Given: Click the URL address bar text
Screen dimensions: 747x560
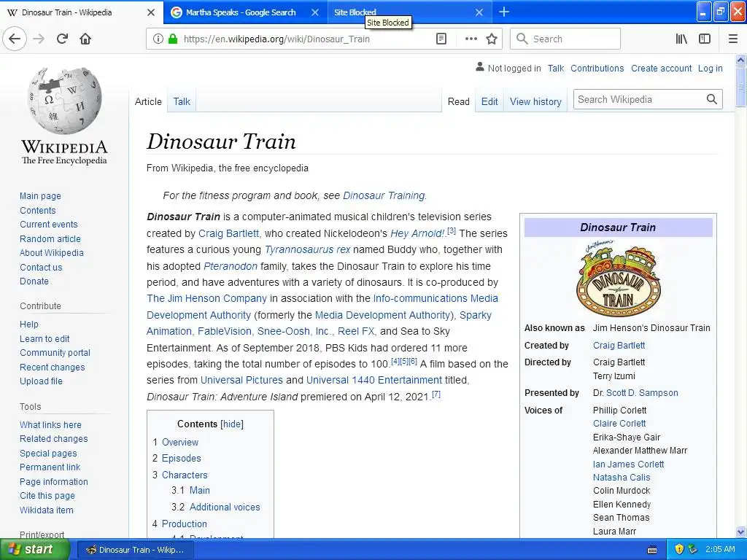Looking at the screenshot, I should (x=276, y=39).
